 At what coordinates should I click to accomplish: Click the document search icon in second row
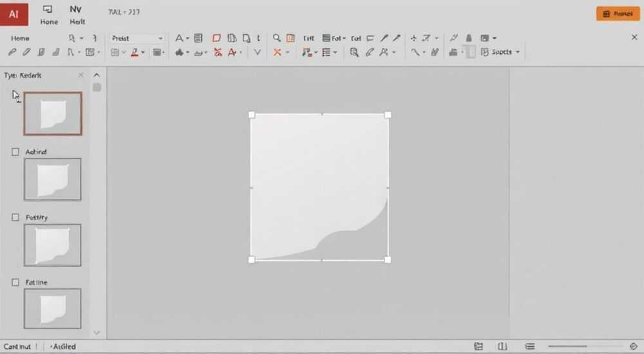point(354,52)
